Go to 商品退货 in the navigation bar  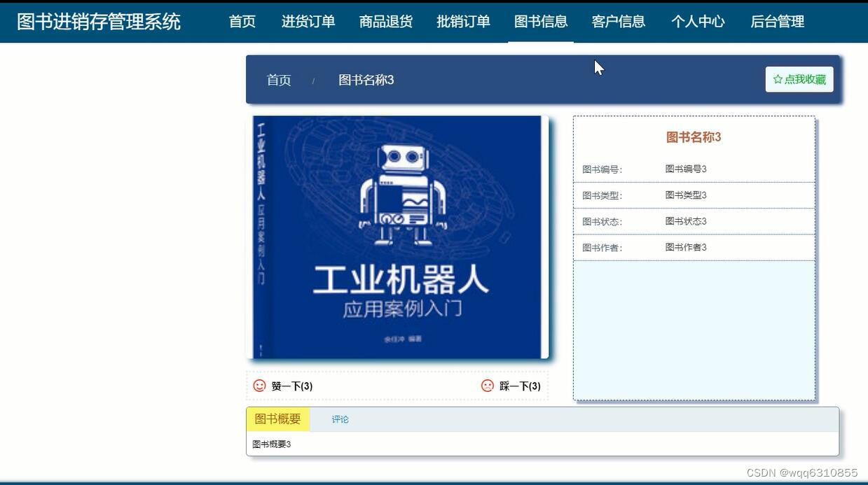(386, 22)
